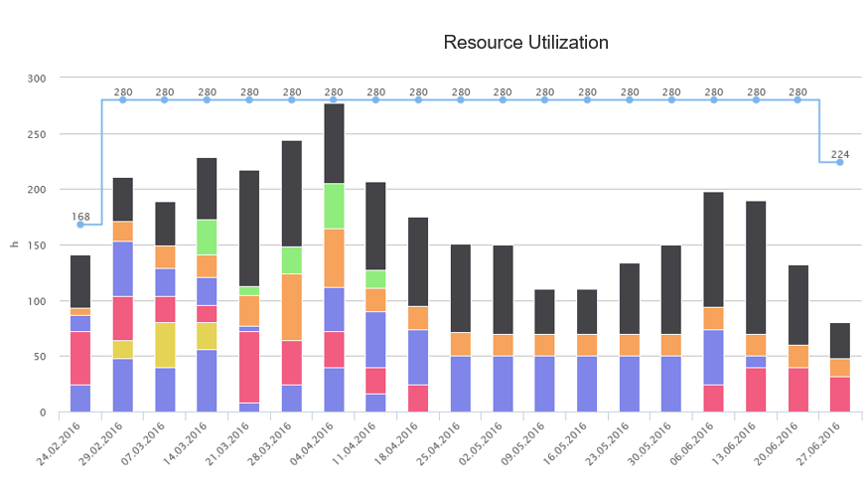Click yellow segment of the 29.02.2016 bar

point(122,349)
